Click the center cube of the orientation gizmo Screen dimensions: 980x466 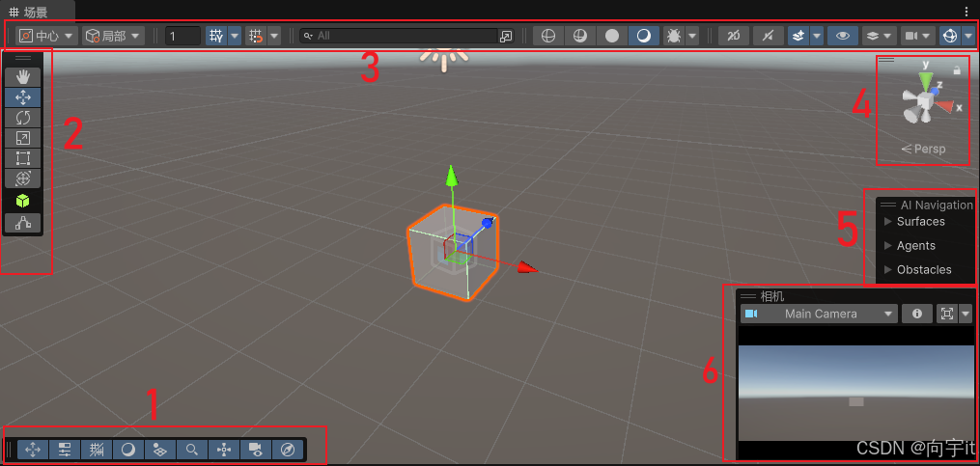924,100
